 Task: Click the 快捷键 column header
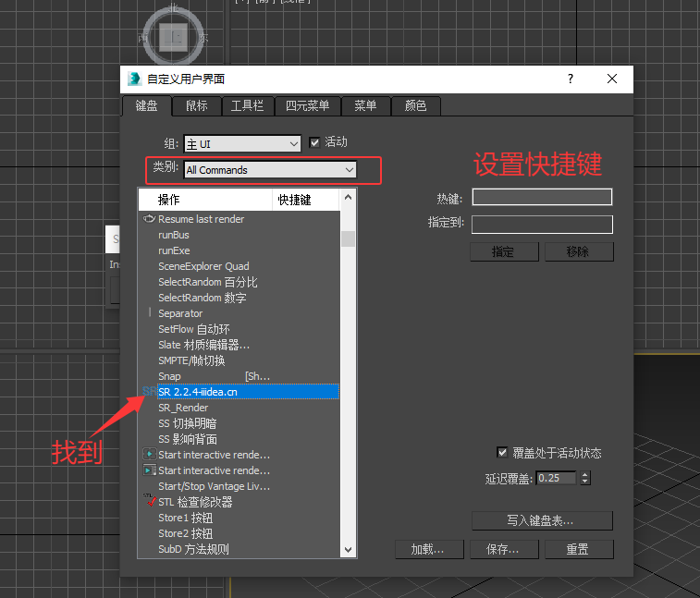tap(306, 200)
